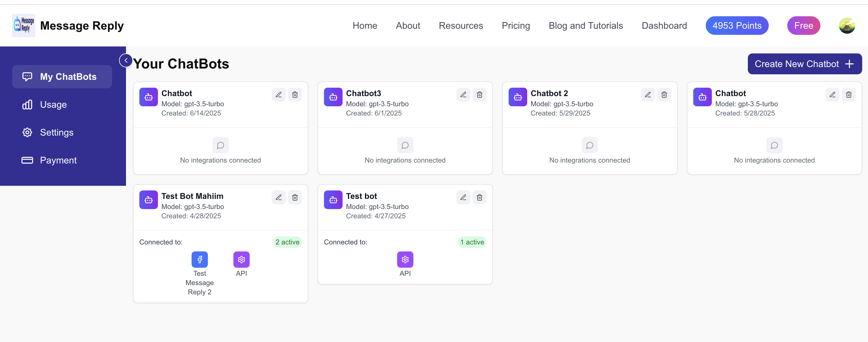Delete the Chatbot 2 chatbot
868x342 pixels.
point(664,95)
